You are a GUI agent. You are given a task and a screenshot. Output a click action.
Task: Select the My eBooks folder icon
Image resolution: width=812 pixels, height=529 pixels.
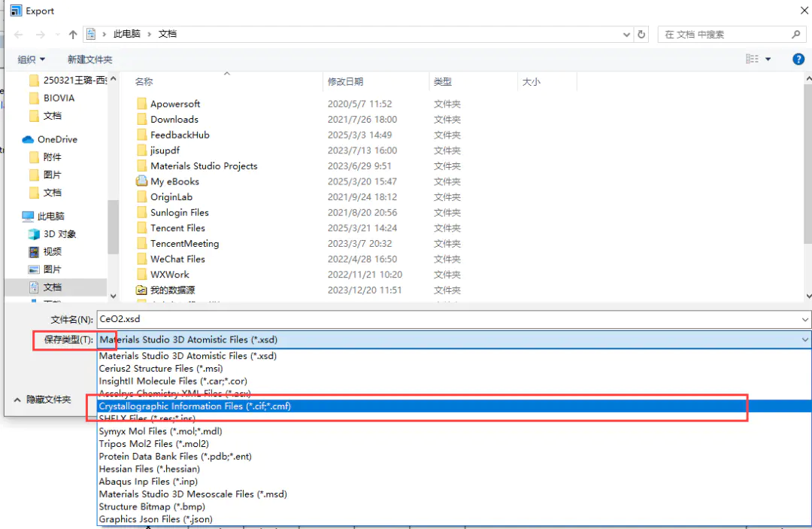pos(141,181)
